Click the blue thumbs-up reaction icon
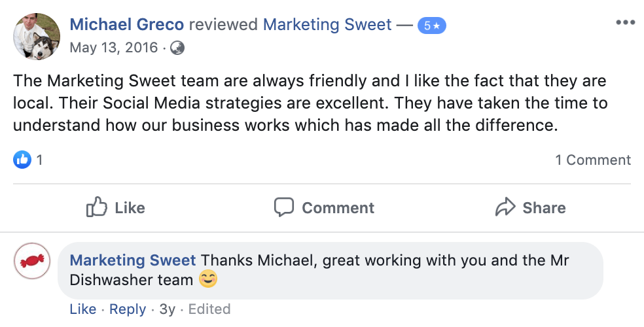 click(22, 160)
